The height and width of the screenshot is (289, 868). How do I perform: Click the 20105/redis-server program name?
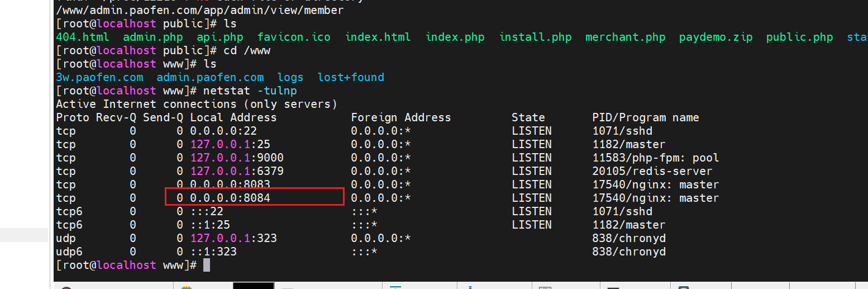point(652,171)
